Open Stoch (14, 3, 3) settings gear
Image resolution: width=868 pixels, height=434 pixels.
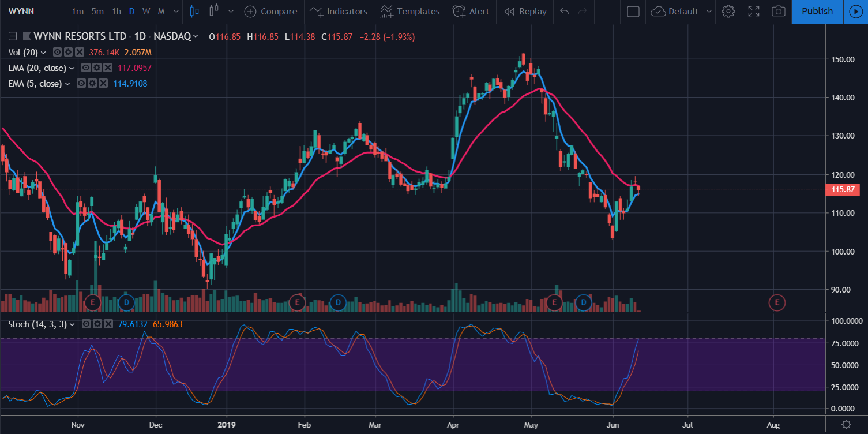click(97, 324)
